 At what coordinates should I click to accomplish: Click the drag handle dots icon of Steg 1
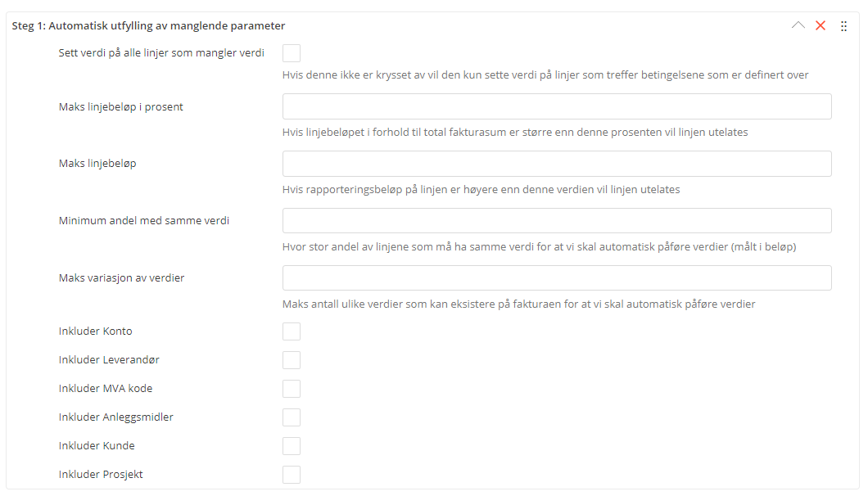pos(844,25)
